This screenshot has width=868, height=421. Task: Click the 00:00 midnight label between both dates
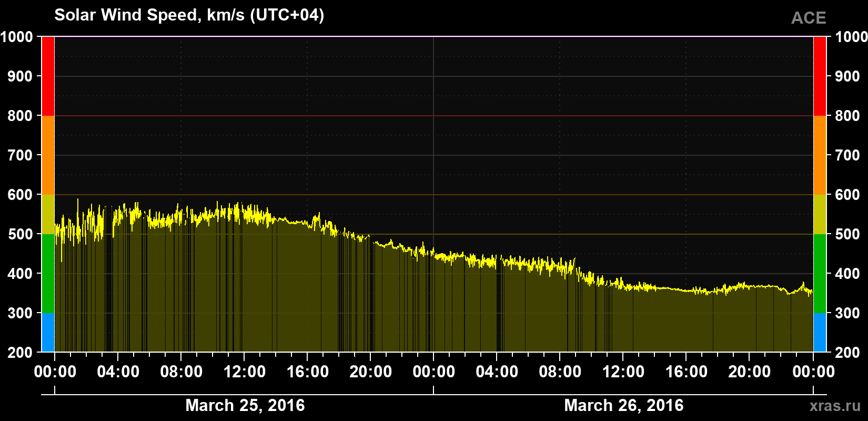click(434, 372)
